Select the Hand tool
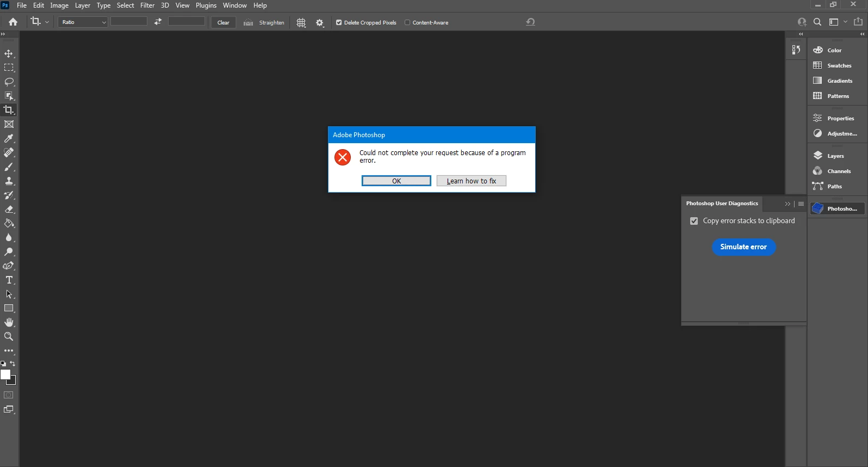Screen dimensions: 868x467 pyautogui.click(x=9, y=322)
